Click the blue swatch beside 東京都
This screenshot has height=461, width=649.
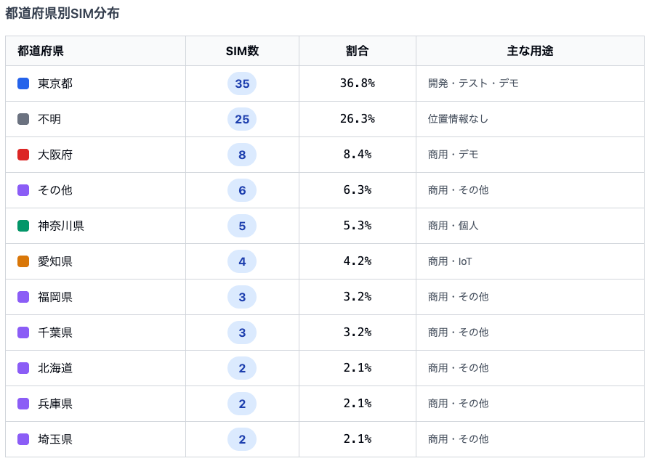click(23, 84)
